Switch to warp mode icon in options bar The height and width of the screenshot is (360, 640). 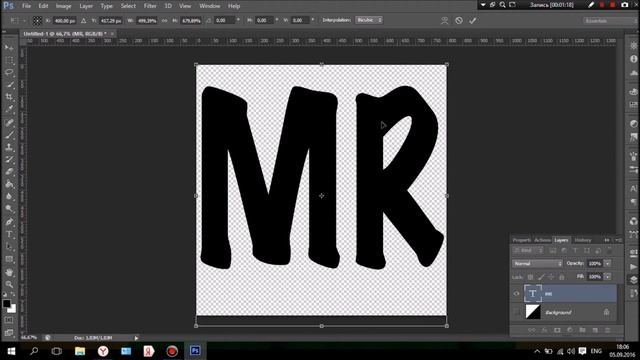pyautogui.click(x=444, y=20)
